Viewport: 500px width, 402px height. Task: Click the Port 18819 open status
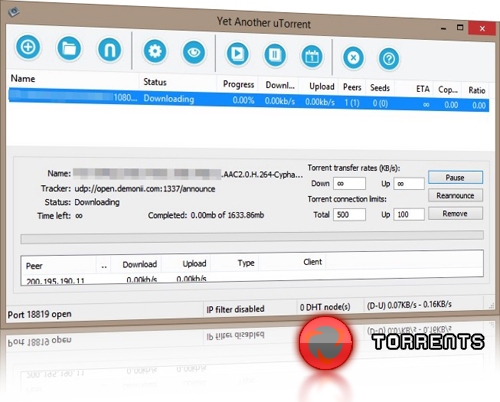pyautogui.click(x=39, y=314)
